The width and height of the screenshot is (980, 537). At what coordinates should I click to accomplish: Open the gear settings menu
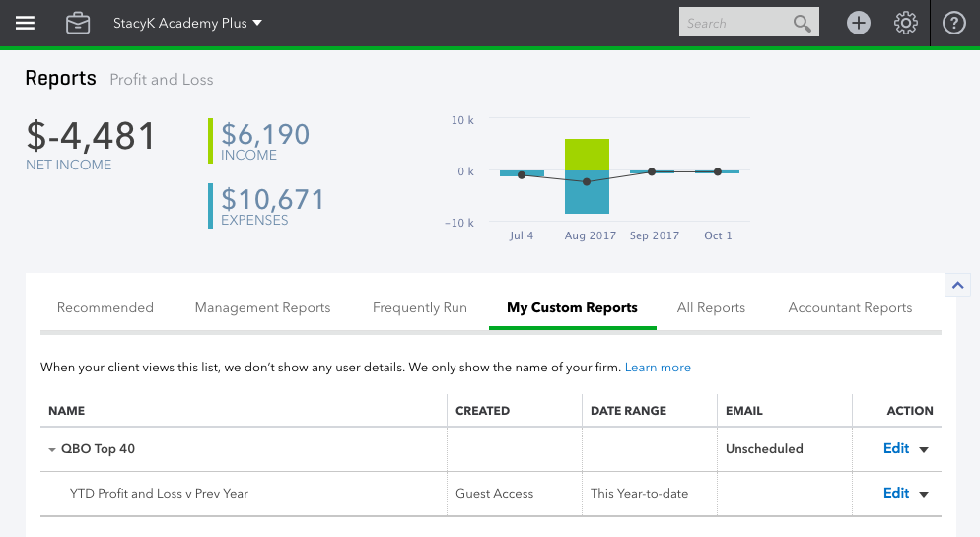(x=906, y=23)
